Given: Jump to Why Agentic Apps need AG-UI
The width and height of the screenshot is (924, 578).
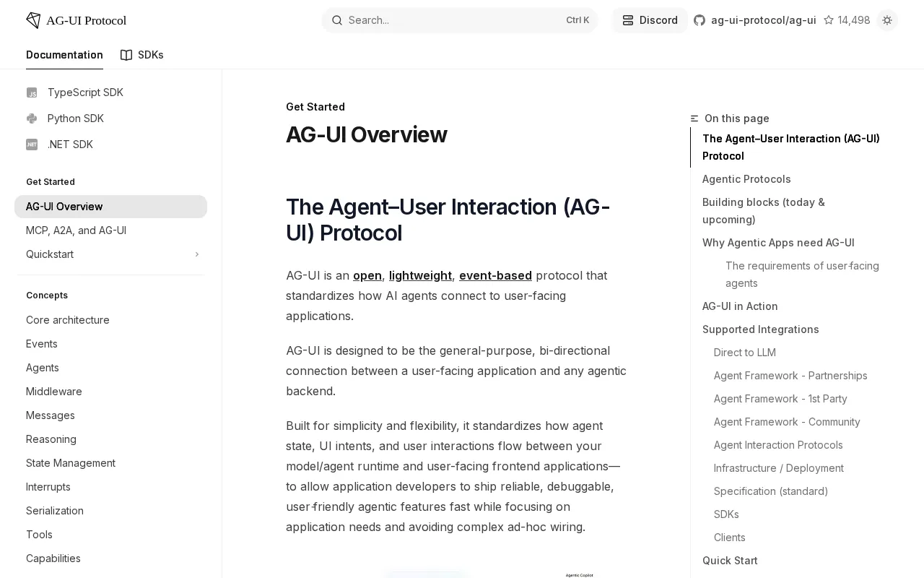Looking at the screenshot, I should (x=778, y=243).
